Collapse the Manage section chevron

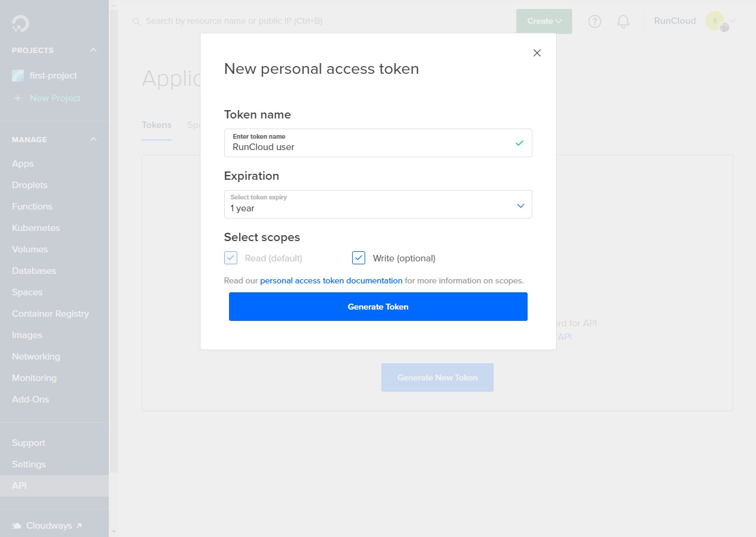coord(93,139)
